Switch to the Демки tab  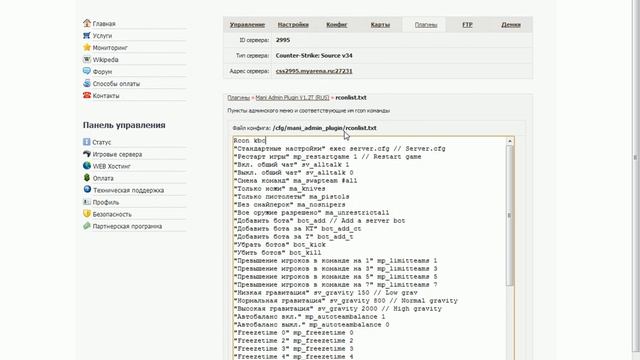point(511,25)
